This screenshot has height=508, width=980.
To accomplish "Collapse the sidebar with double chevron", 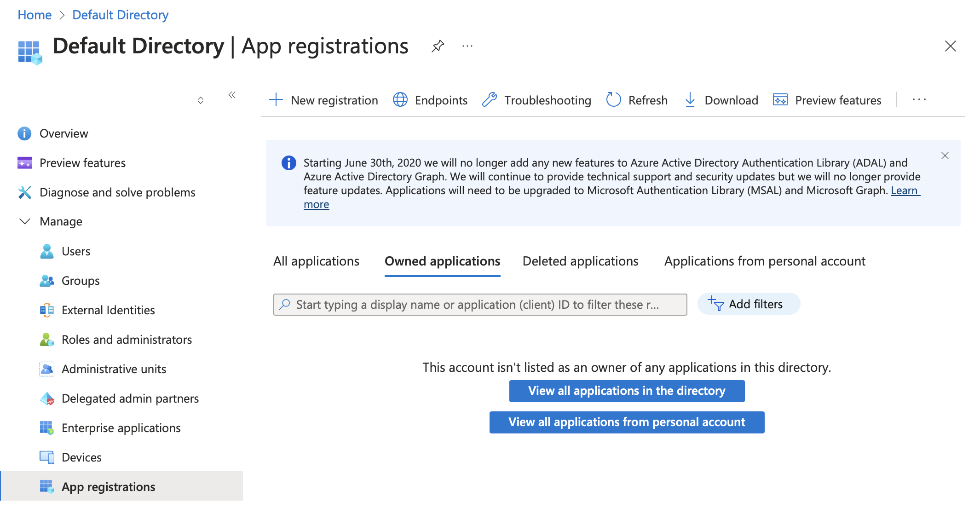I will coord(232,95).
